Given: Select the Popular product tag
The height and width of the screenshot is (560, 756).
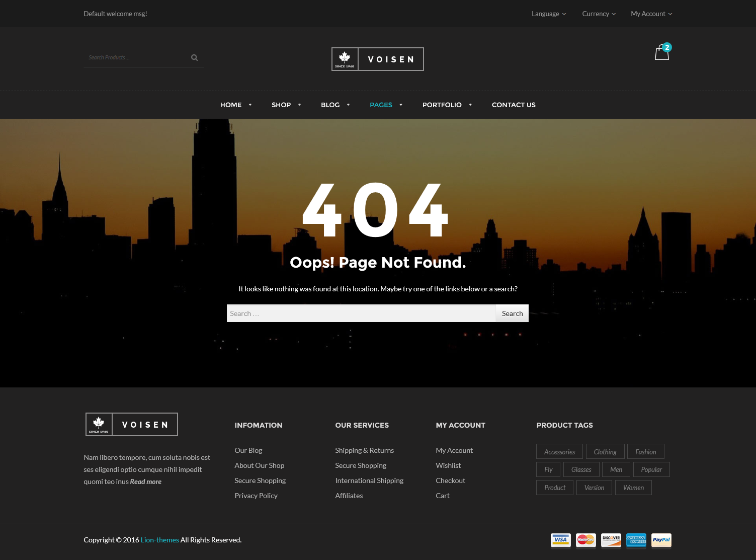Looking at the screenshot, I should 651,469.
